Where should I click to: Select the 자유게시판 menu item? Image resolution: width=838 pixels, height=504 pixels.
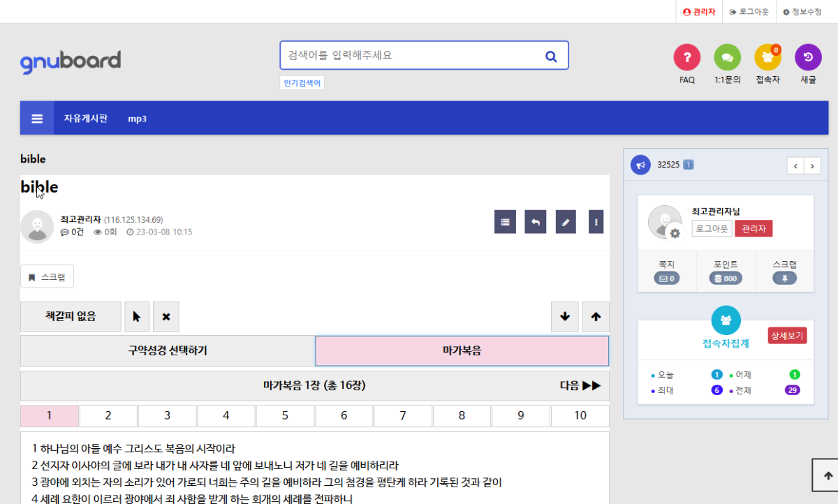(86, 119)
